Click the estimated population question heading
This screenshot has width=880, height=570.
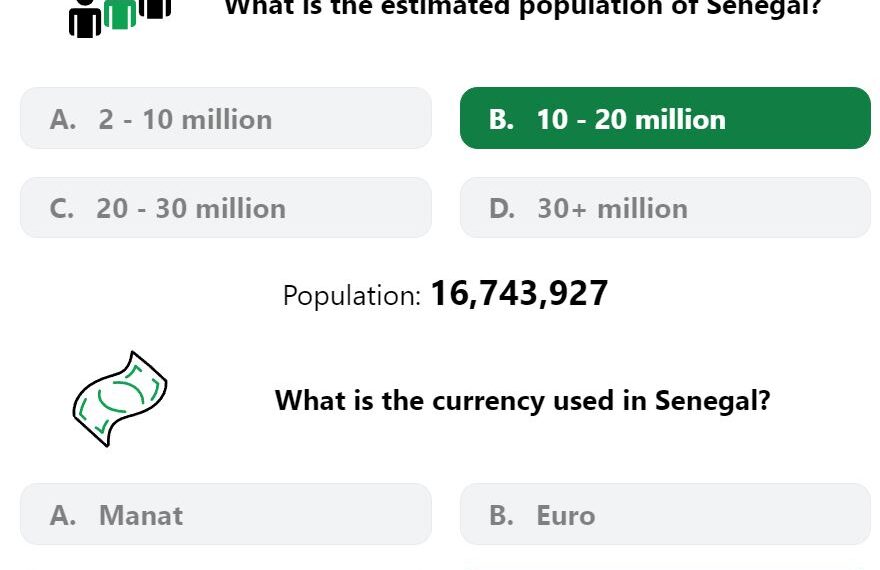(x=522, y=8)
